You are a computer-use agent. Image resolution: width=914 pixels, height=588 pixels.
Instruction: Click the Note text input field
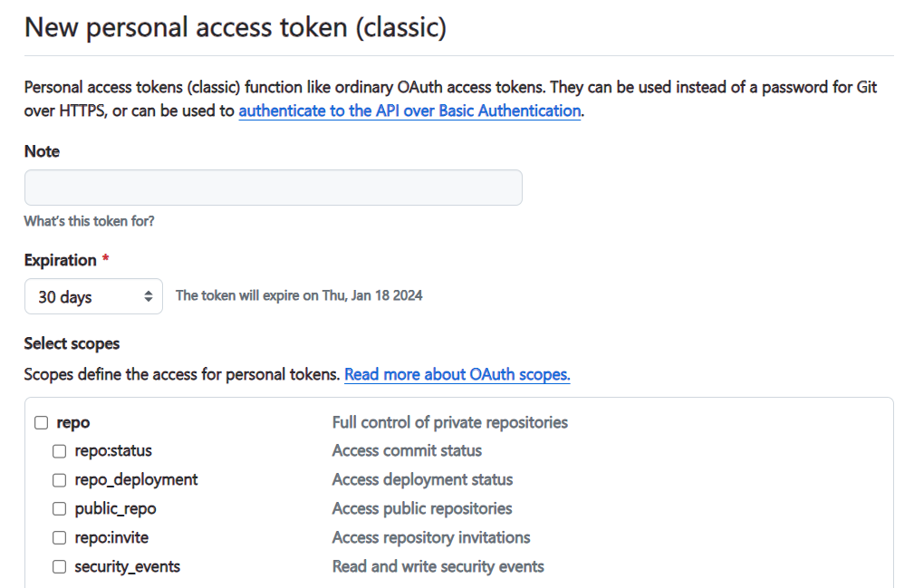pos(273,188)
